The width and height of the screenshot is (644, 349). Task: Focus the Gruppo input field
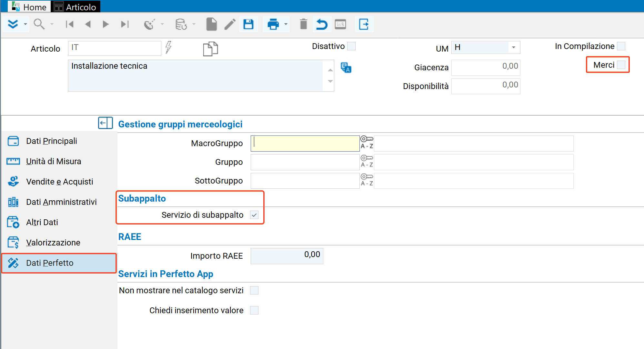[305, 162]
